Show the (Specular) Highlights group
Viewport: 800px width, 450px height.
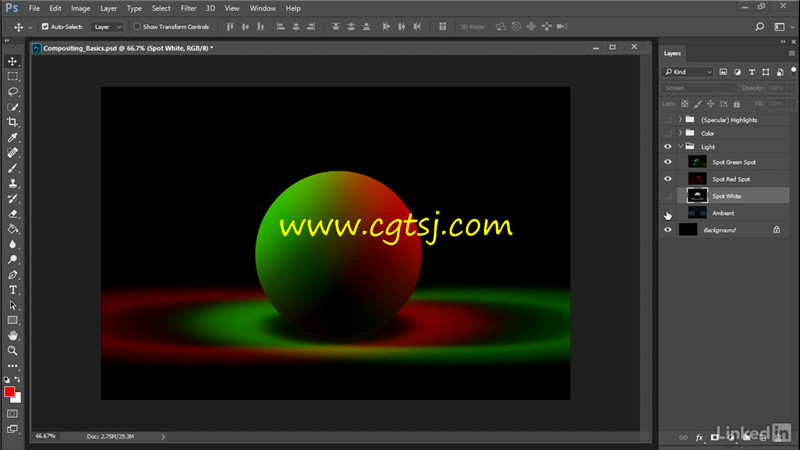[x=668, y=120]
